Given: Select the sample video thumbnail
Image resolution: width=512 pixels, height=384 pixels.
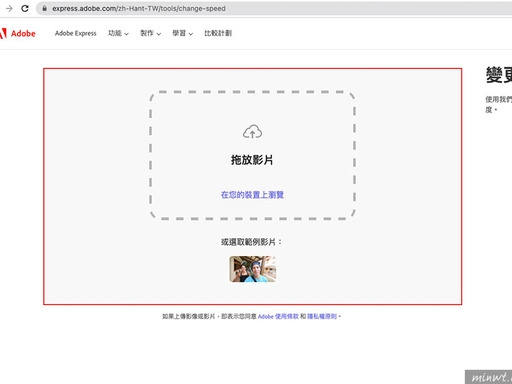Looking at the screenshot, I should (x=253, y=269).
